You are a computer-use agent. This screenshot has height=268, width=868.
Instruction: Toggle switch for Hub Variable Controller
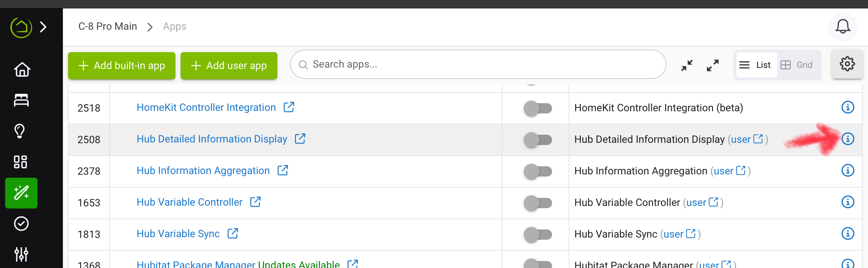[x=538, y=203]
